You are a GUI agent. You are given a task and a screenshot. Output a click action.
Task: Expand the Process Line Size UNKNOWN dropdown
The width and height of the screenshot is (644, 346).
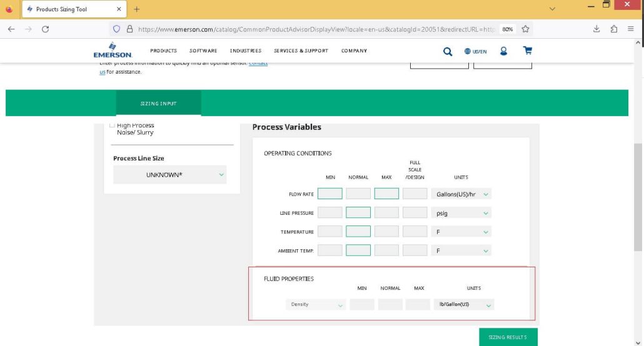click(x=169, y=175)
